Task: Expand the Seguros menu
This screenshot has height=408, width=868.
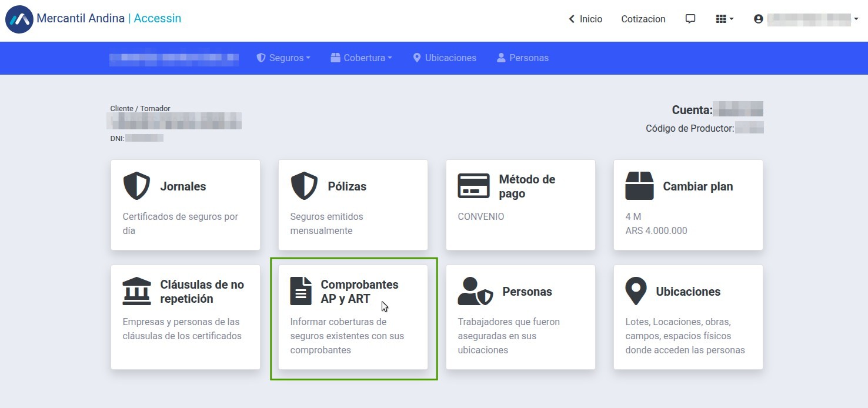Action: (x=283, y=58)
